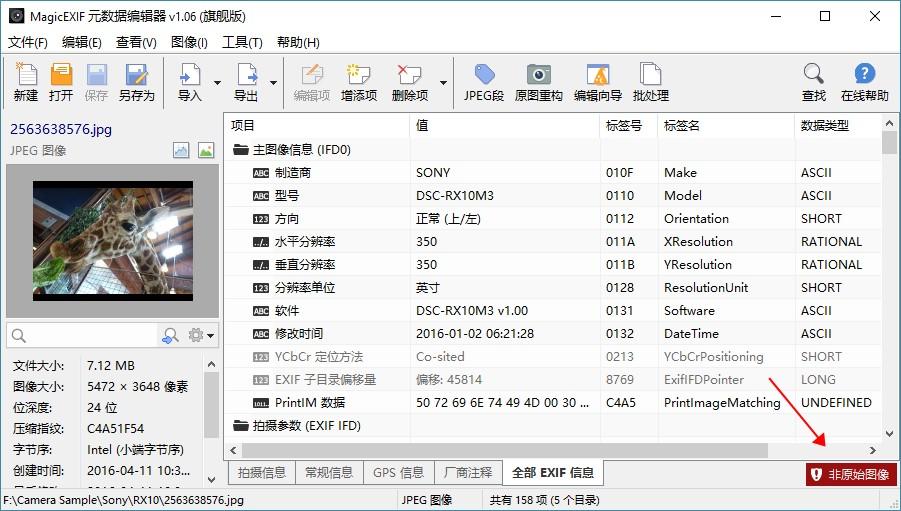Click the ABC icon of 制造商 row

pos(261,173)
